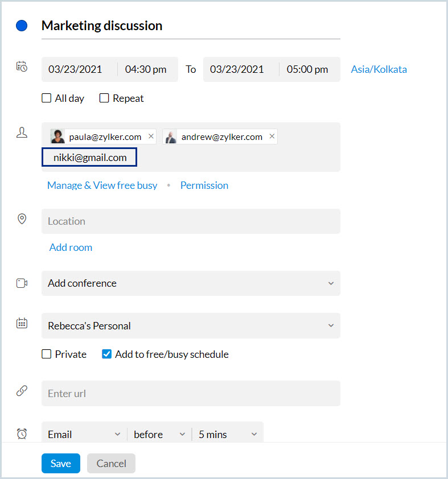
Task: Tick the Repeat checkbox
Action: click(x=104, y=98)
